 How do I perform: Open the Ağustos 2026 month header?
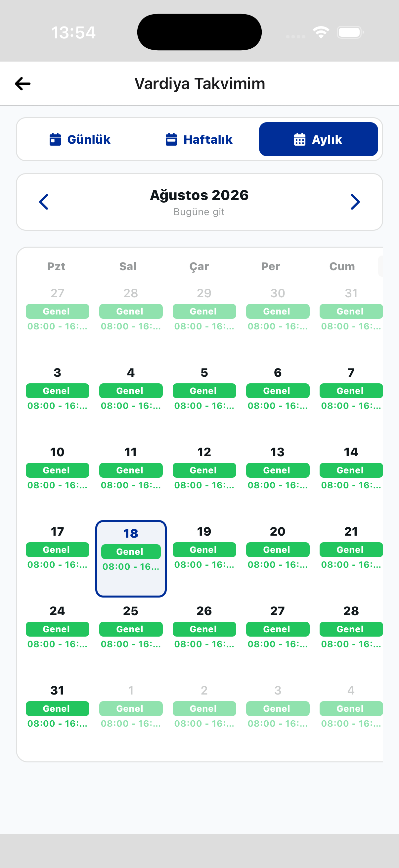pos(199,195)
